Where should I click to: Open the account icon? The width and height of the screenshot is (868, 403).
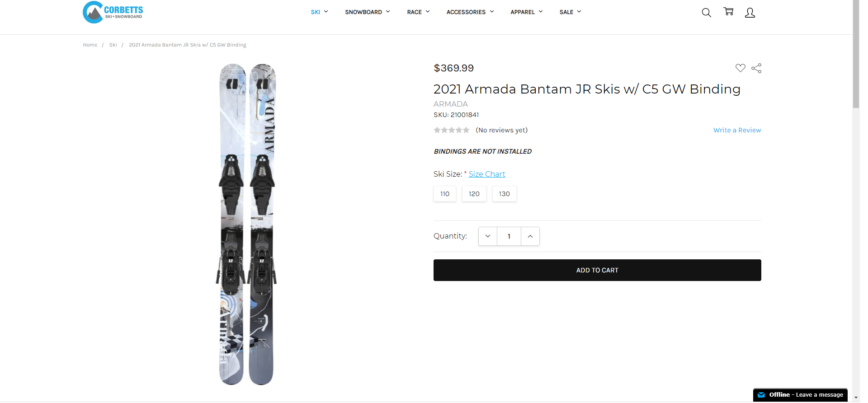[x=750, y=12]
